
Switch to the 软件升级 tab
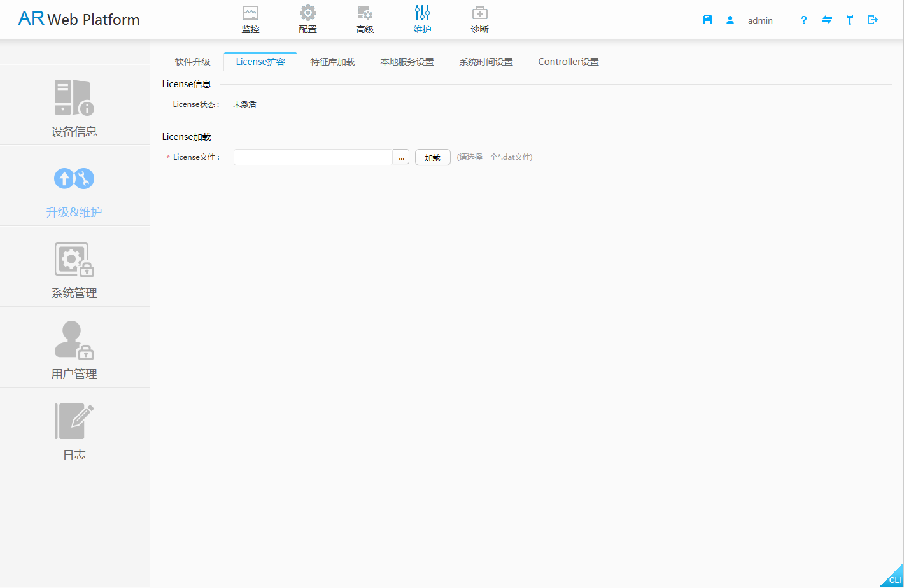(192, 62)
